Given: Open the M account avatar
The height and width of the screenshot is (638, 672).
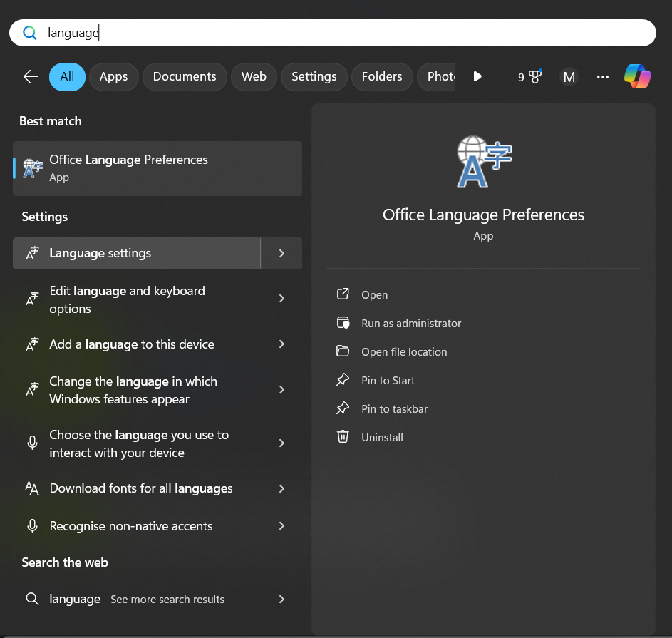Looking at the screenshot, I should click(569, 77).
